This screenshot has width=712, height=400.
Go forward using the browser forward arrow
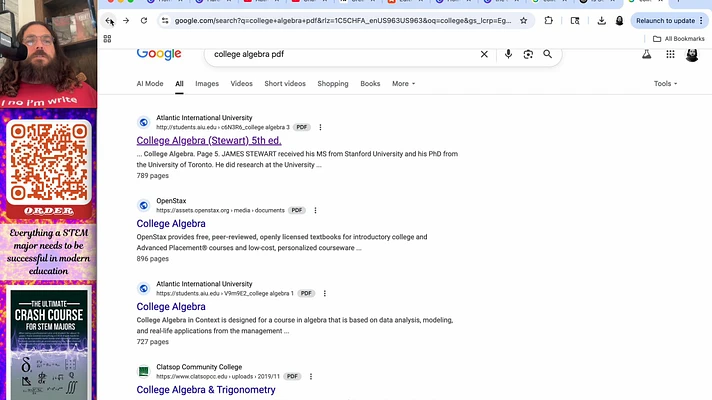pyautogui.click(x=126, y=20)
